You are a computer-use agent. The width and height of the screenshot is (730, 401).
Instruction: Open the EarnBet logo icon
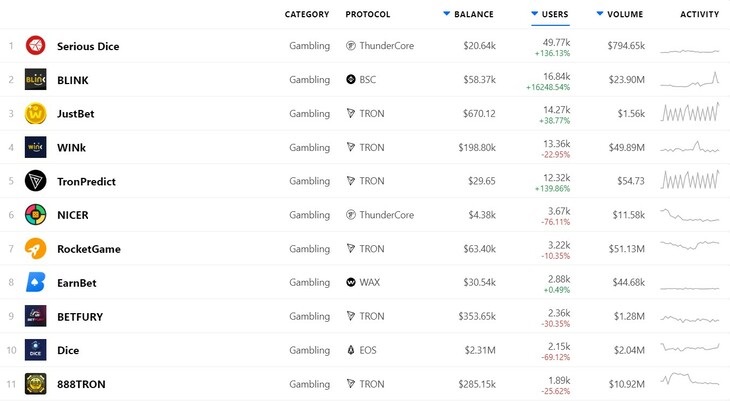(35, 283)
